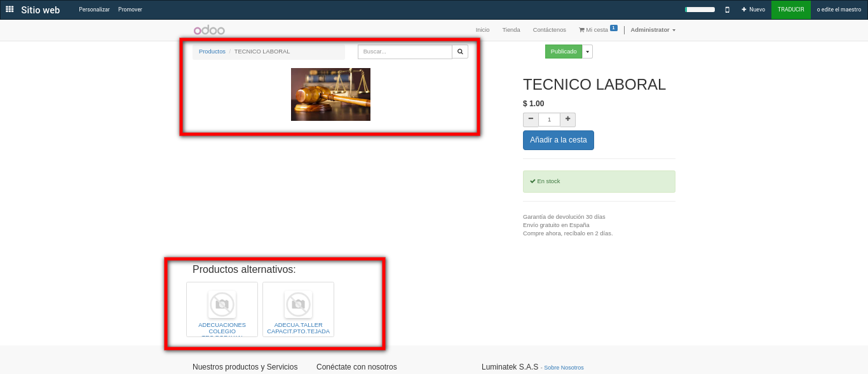This screenshot has height=374, width=868.
Task: Click the progress bar in top bar
Action: click(700, 10)
